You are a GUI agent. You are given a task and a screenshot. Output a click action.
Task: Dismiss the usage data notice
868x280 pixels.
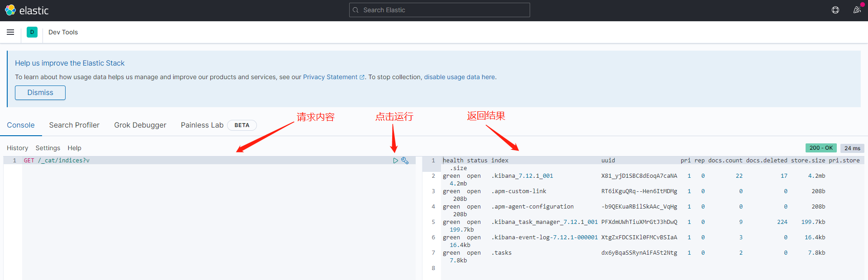click(x=40, y=92)
